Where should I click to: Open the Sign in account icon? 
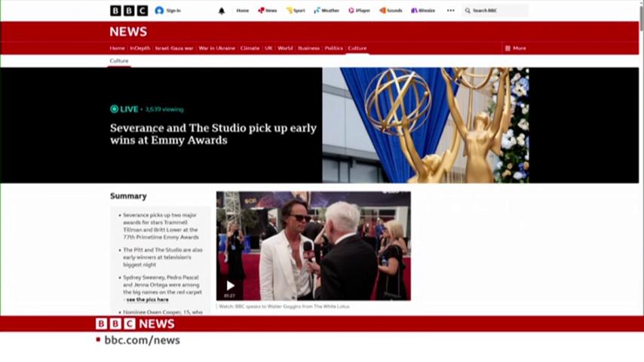coord(159,11)
